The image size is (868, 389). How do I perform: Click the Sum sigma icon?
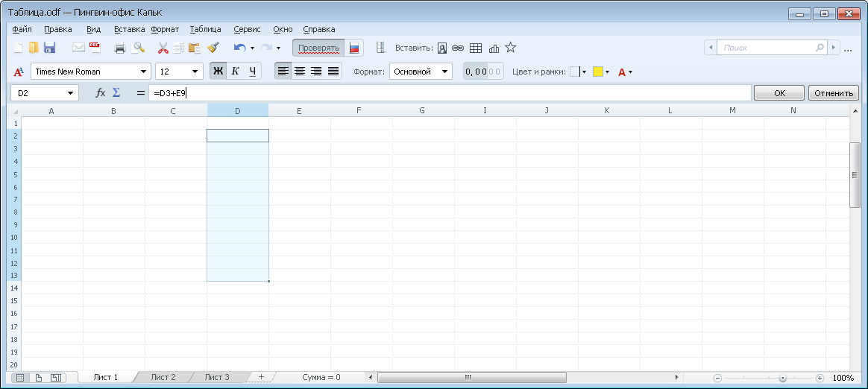(116, 93)
